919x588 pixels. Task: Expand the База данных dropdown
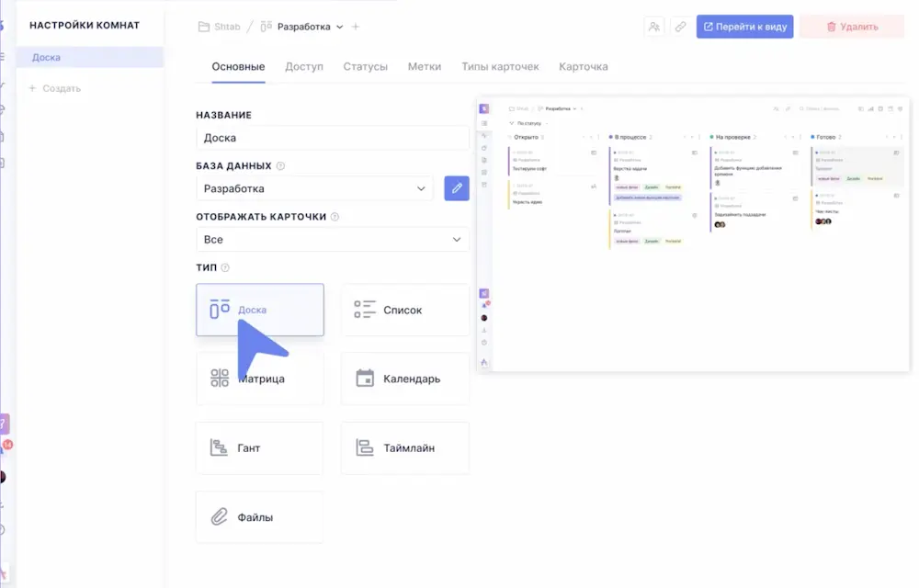(x=314, y=188)
